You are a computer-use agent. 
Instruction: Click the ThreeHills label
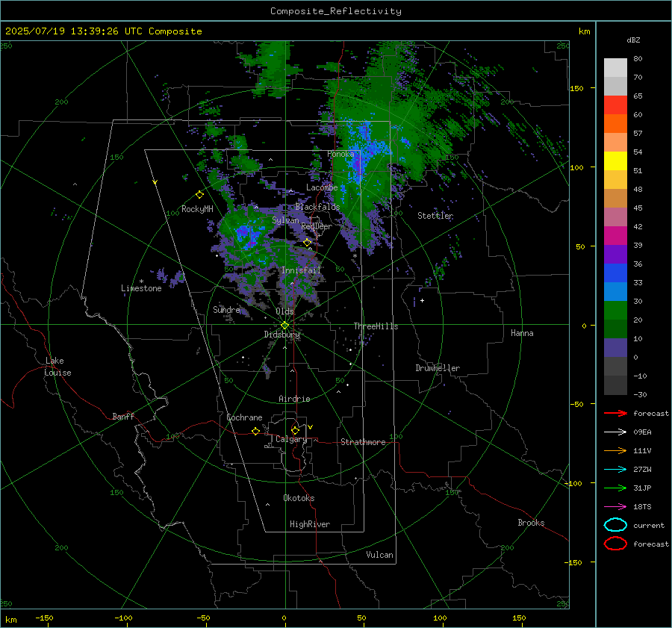coord(376,326)
